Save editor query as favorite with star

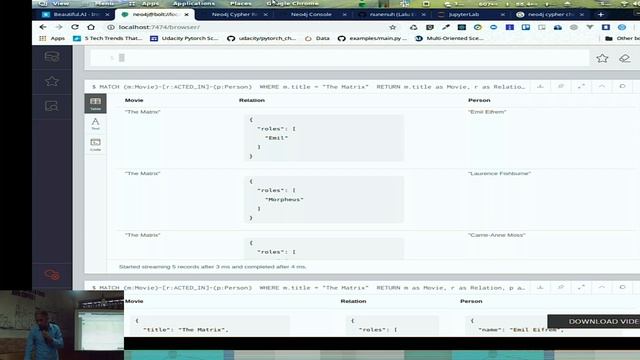pyautogui.click(x=602, y=58)
